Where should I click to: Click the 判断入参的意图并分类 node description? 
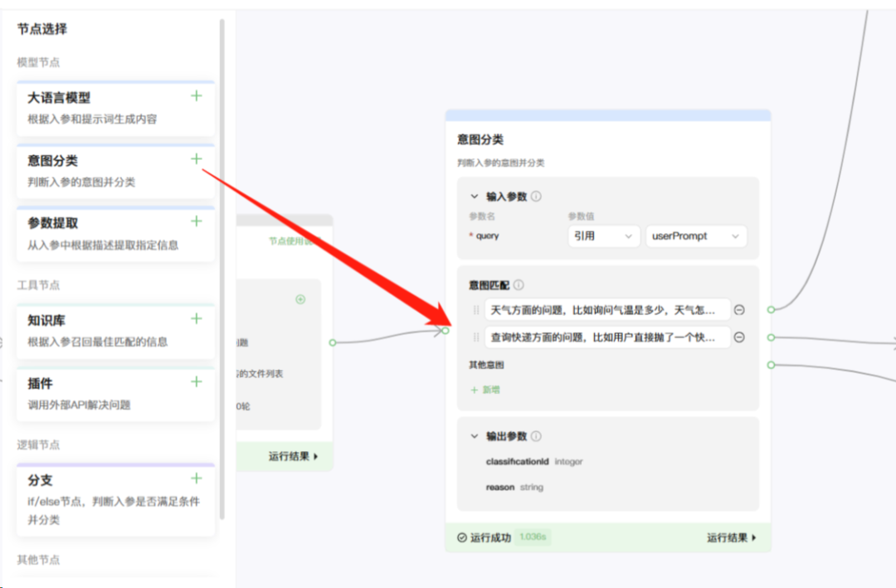500,163
